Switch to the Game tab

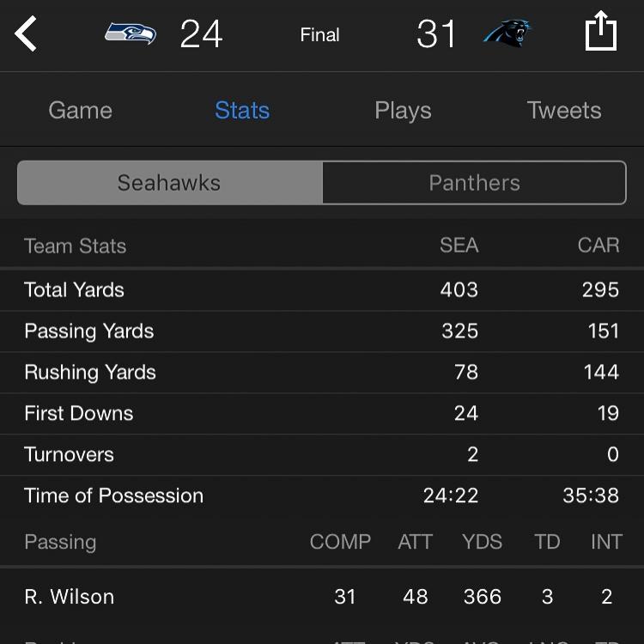point(81,110)
